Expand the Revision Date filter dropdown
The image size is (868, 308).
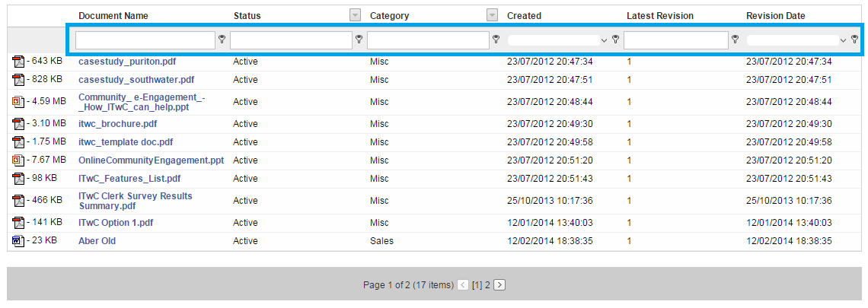point(843,40)
